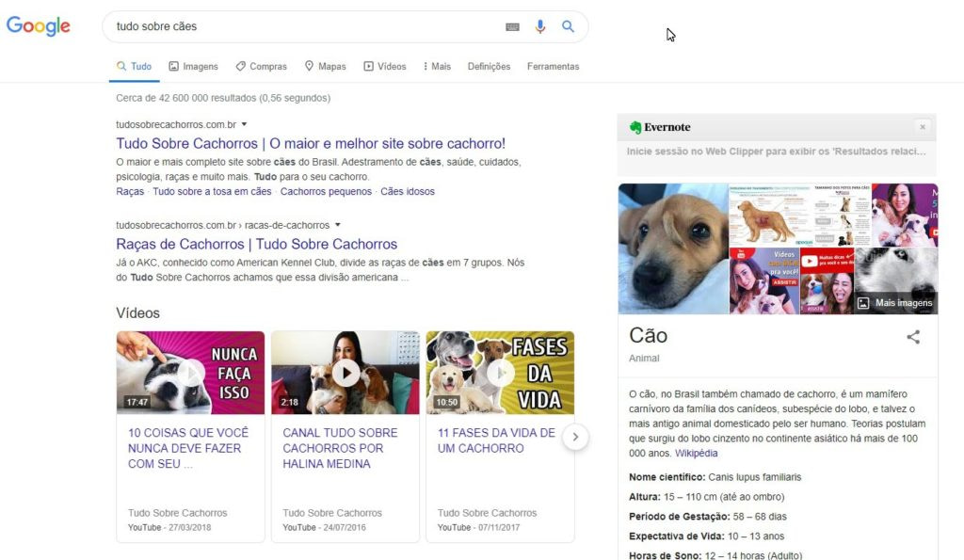Select the Tudo search tab
The height and width of the screenshot is (560, 964).
[x=134, y=67]
